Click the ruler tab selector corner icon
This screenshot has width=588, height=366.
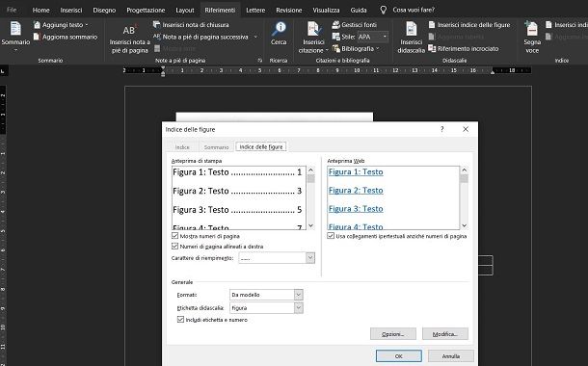(3, 70)
